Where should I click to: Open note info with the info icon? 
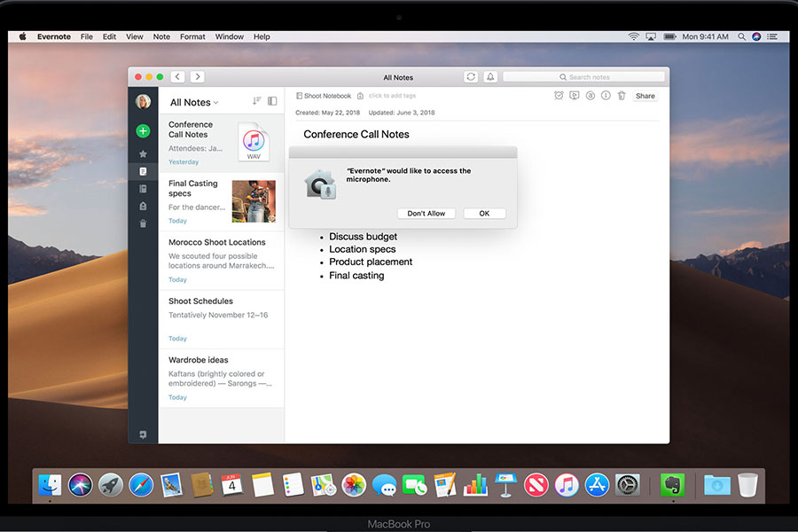tap(606, 96)
